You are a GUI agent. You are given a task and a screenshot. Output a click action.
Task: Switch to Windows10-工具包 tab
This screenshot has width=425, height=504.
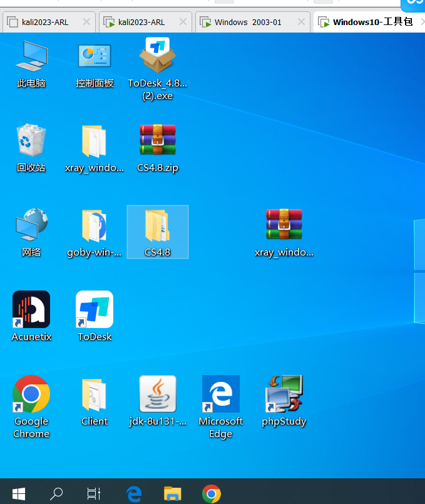click(369, 22)
